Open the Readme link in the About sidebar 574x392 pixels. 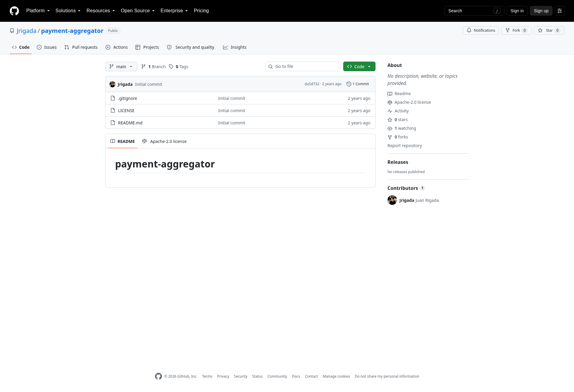pyautogui.click(x=399, y=94)
